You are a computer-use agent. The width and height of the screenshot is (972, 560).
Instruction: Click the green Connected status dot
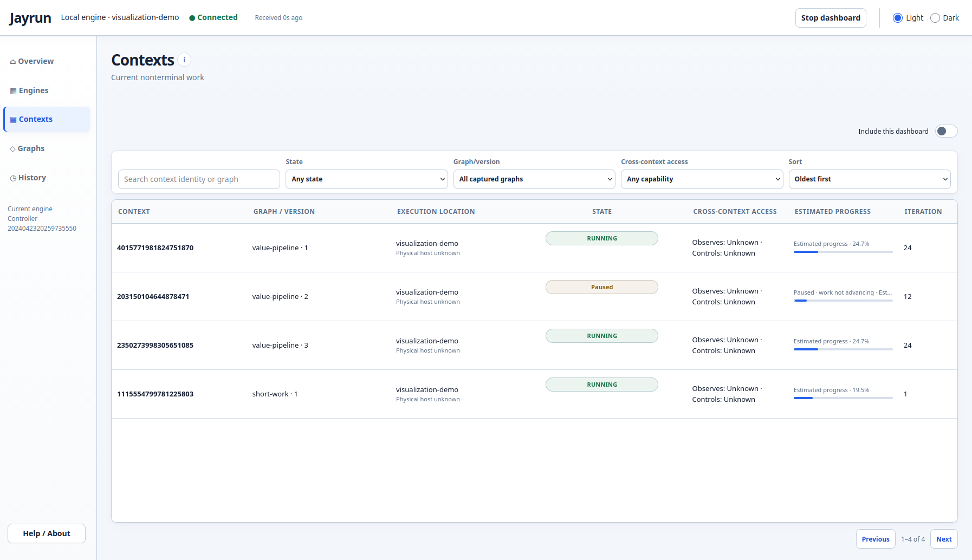tap(192, 18)
